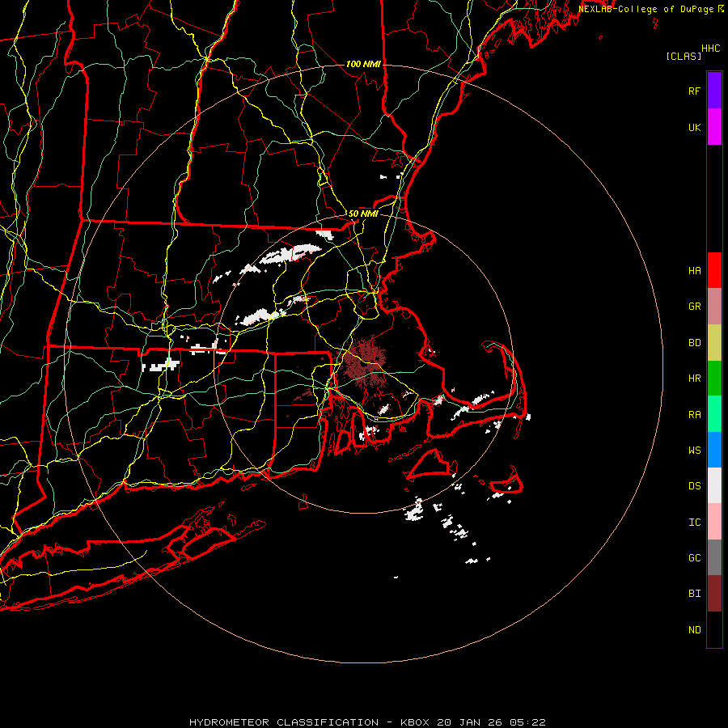Click the WS legend label
728x728 pixels.
point(694,451)
